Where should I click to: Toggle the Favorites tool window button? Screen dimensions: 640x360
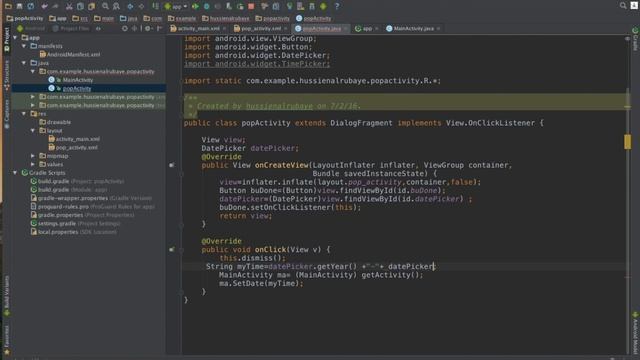point(7,340)
